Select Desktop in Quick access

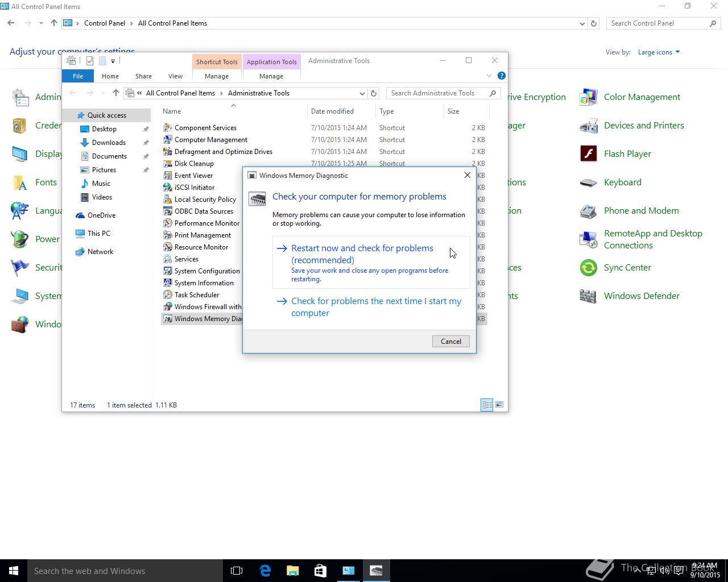(104, 129)
